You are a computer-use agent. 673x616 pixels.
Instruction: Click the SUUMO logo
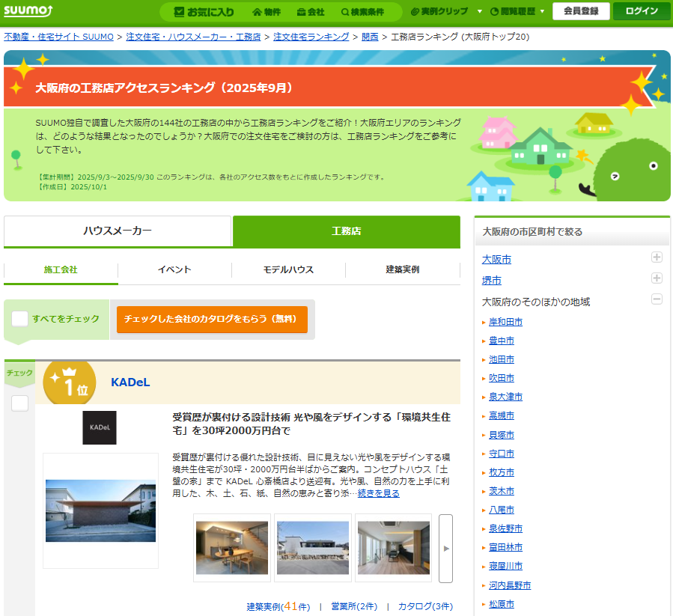27,10
